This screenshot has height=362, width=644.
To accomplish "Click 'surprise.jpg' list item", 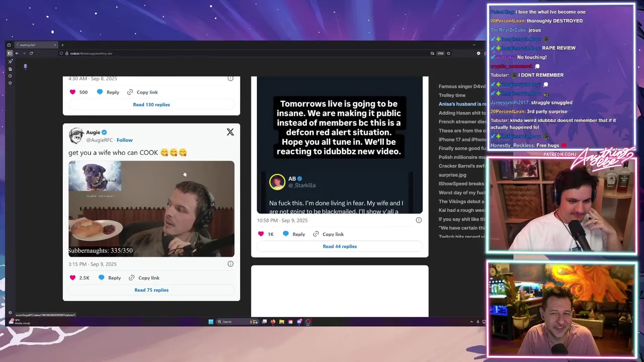I will click(x=452, y=175).
